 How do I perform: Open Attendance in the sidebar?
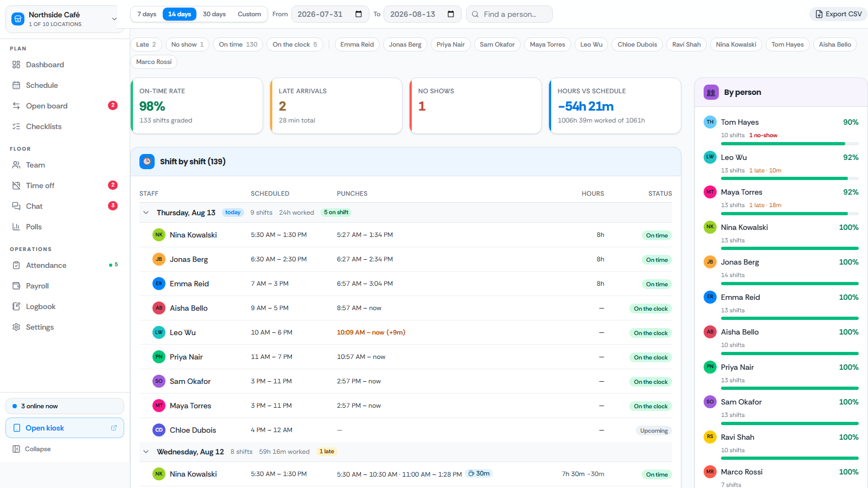[65, 265]
